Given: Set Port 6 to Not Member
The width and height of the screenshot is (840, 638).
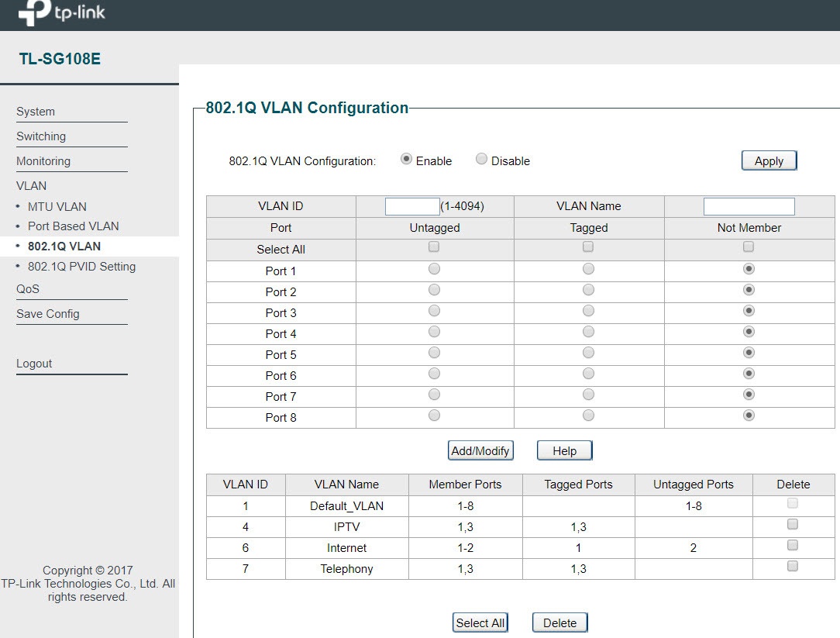Looking at the screenshot, I should [x=749, y=373].
